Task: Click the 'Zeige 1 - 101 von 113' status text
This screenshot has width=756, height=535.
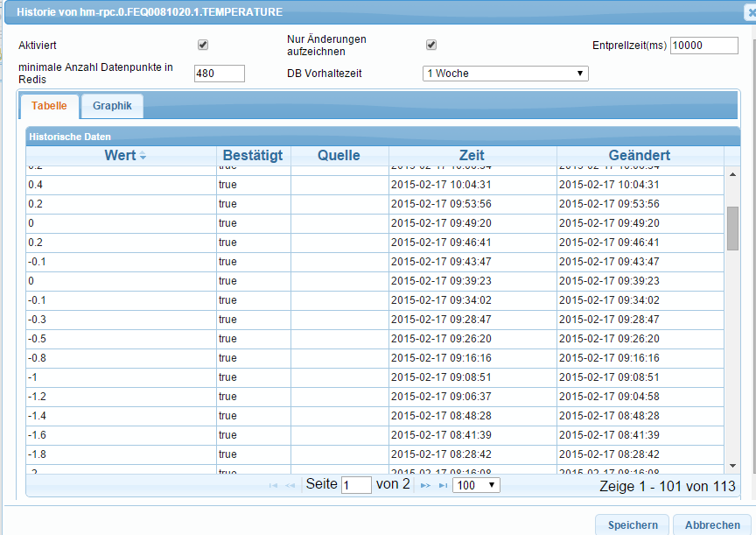Action: pyautogui.click(x=668, y=486)
